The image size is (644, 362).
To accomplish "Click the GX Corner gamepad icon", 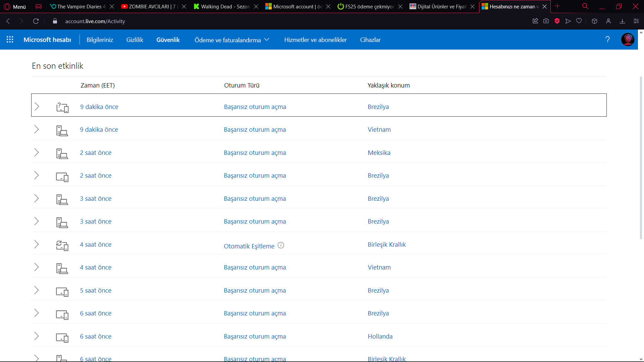I will coord(39,6).
